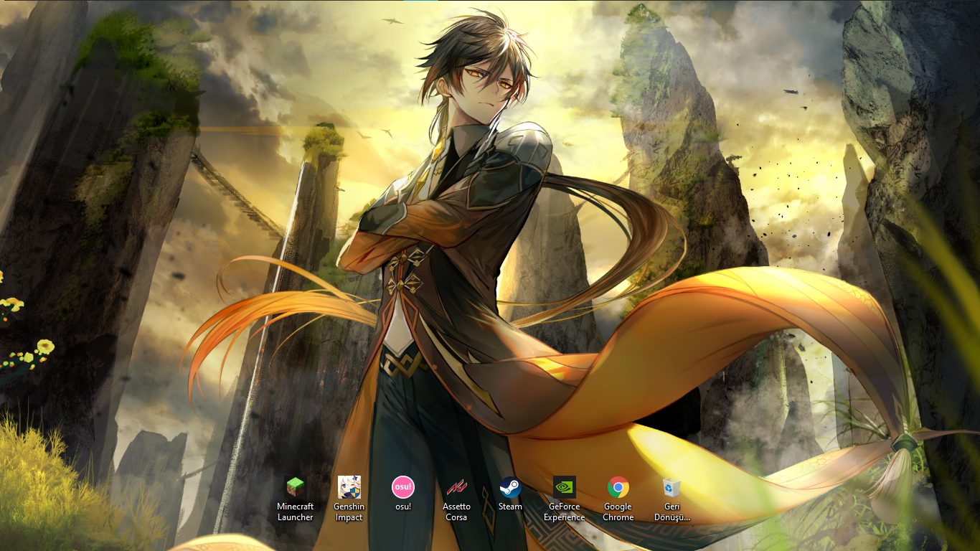Select the Geri Dönüşüm recycle bin icon
This screenshot has height=551, width=980.
(672, 488)
